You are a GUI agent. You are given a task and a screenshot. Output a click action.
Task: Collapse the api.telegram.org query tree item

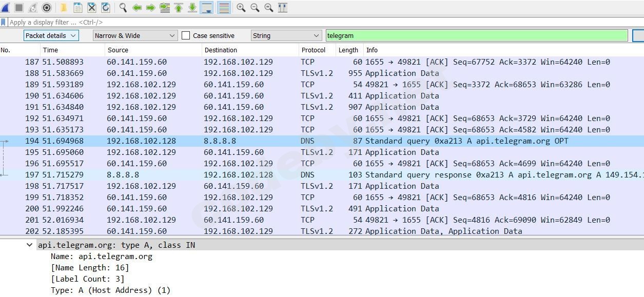pyautogui.click(x=30, y=245)
